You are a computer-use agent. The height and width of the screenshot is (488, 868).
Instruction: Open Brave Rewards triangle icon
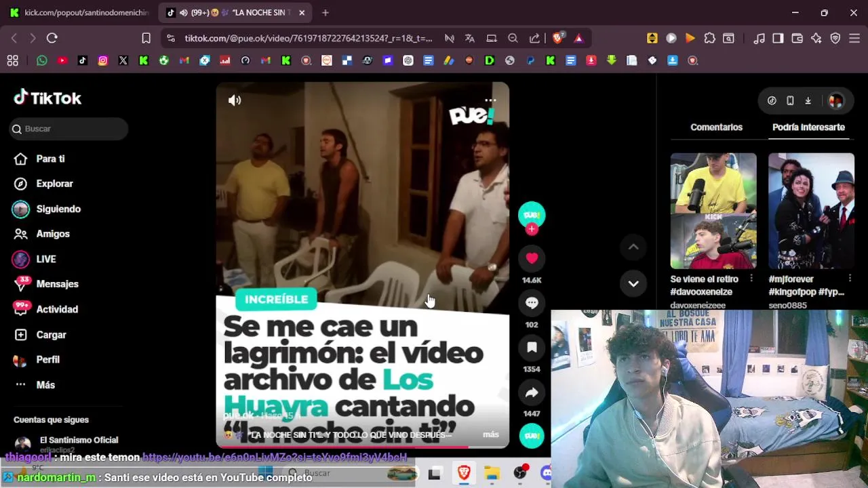[578, 39]
